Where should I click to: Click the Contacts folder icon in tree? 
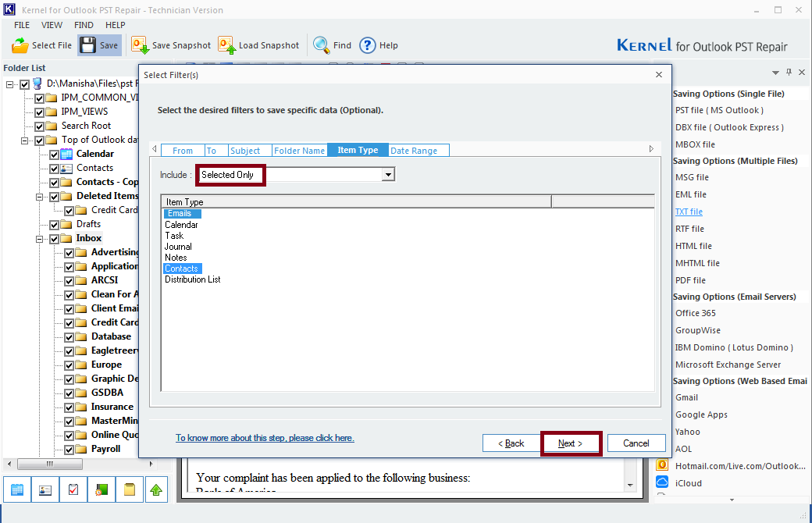click(66, 168)
